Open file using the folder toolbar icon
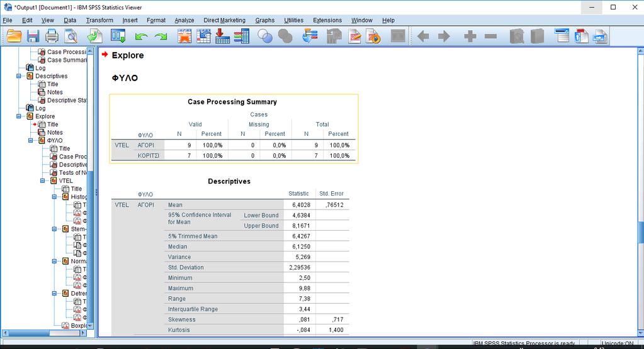 [14, 36]
